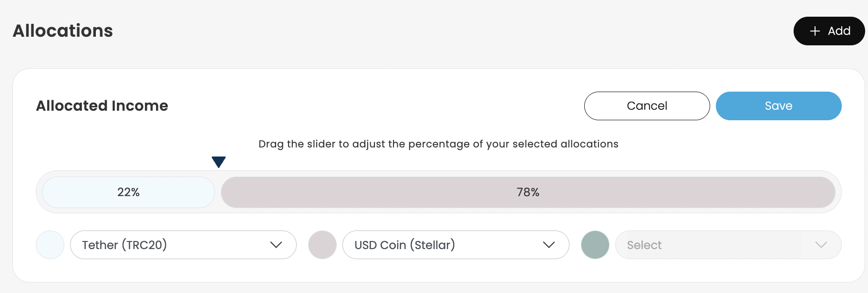This screenshot has height=293, width=868.
Task: Click the 78% percentage label text
Action: [x=527, y=192]
